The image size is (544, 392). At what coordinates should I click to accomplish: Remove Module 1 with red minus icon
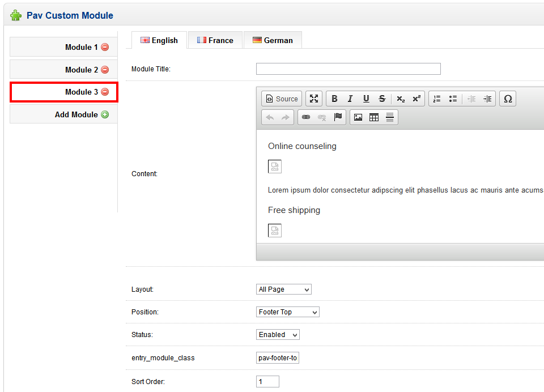click(x=105, y=47)
